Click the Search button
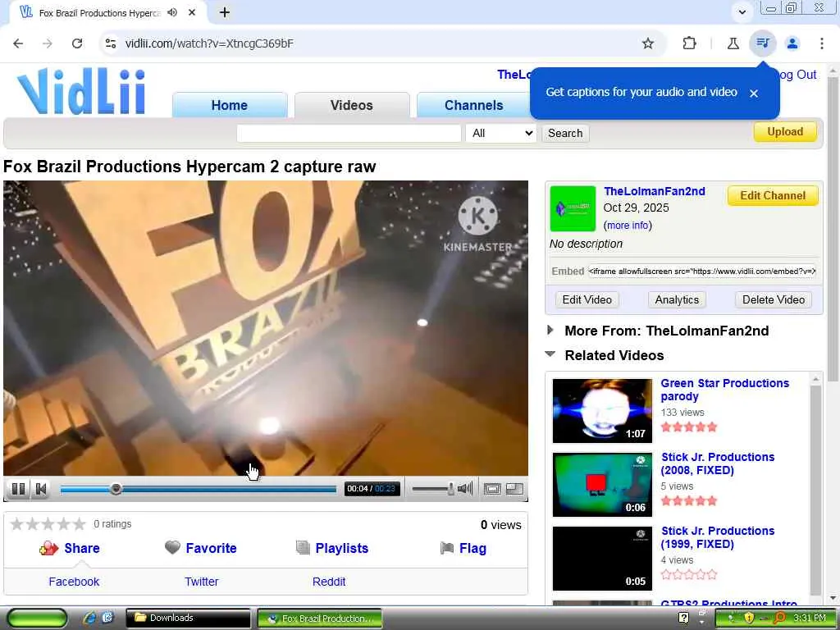 [x=565, y=133]
